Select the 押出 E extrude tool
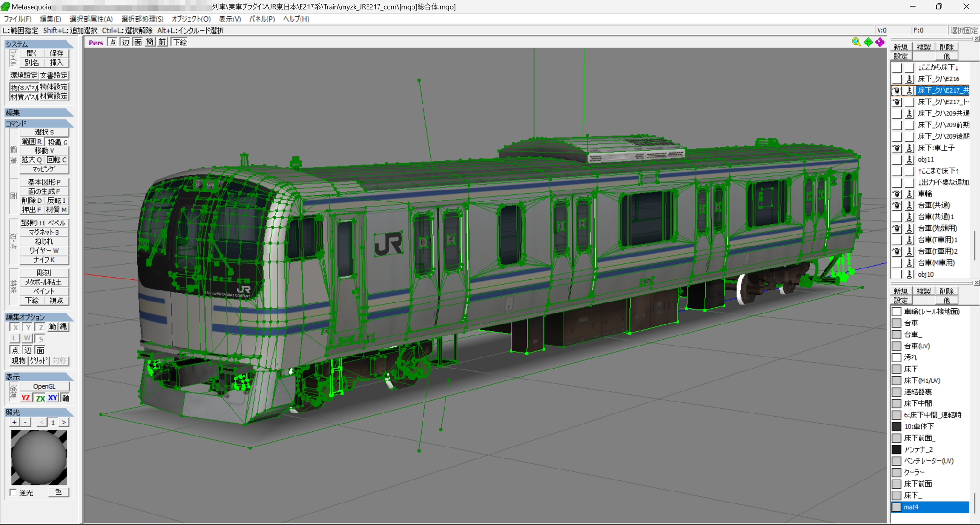 click(32, 210)
